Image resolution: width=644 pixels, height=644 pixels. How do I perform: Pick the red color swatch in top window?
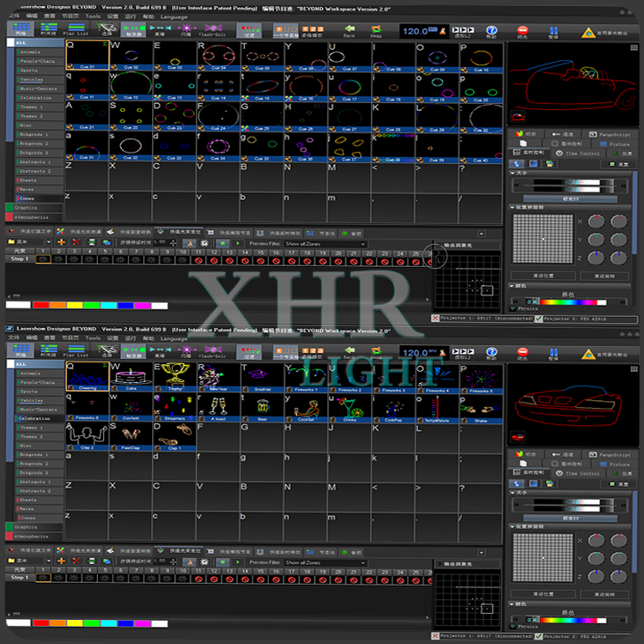pyautogui.click(x=40, y=305)
